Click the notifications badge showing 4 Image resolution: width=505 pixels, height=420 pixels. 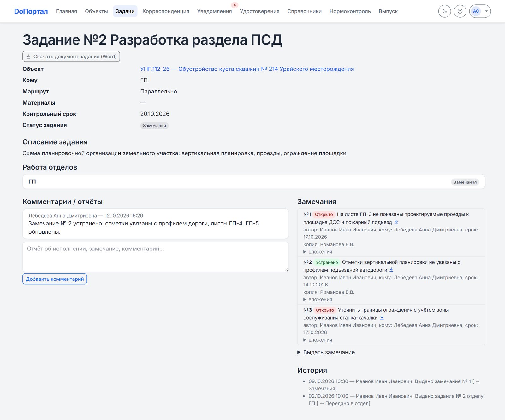click(x=235, y=5)
